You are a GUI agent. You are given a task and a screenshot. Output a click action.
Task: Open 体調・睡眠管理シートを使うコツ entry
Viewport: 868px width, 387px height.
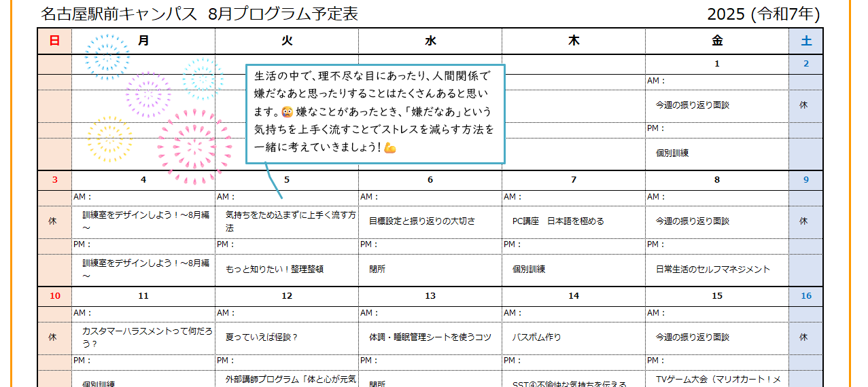pyautogui.click(x=430, y=337)
